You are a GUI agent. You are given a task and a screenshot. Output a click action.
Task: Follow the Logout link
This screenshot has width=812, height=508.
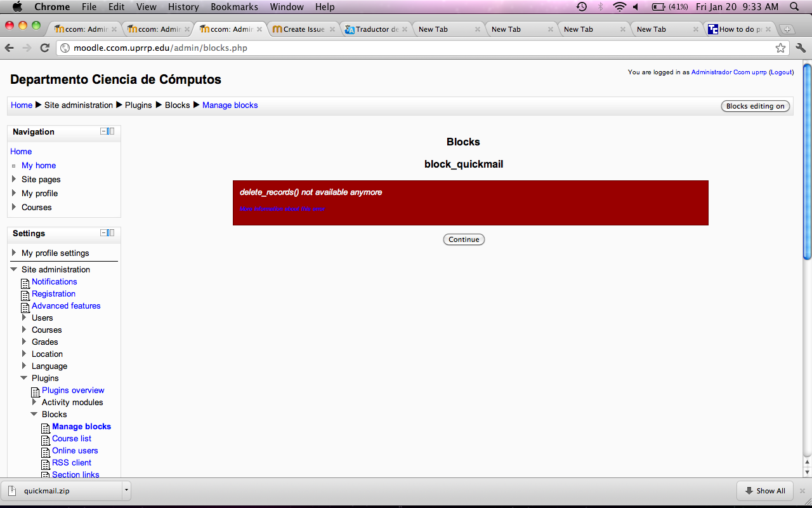(x=782, y=72)
